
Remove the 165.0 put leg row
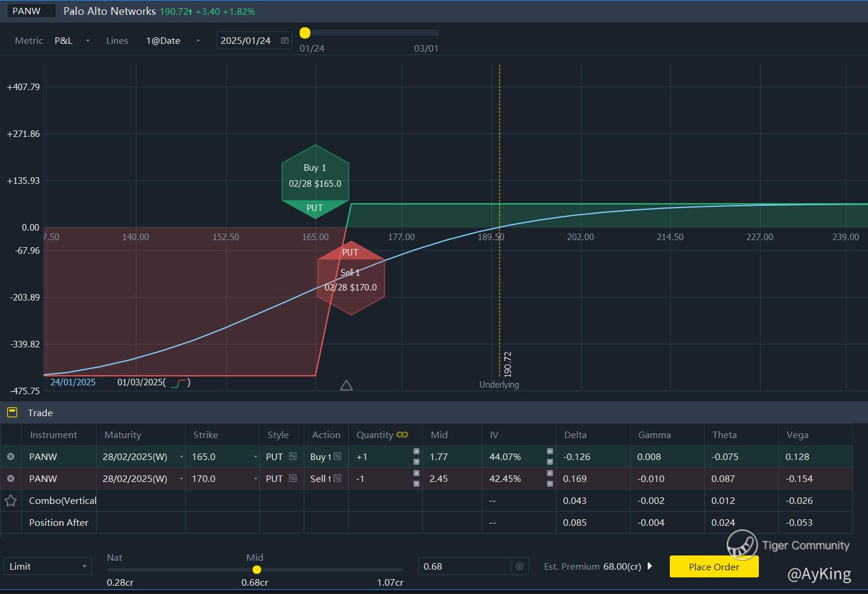coord(11,456)
